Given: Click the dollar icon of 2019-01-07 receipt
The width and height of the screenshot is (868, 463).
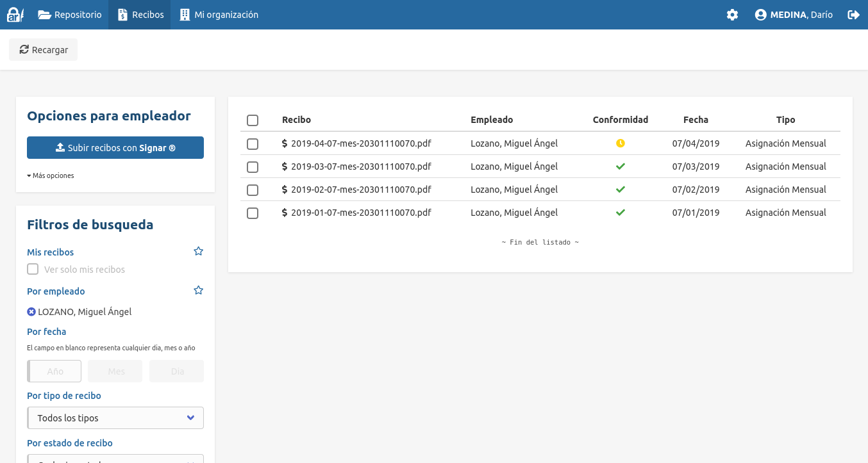Looking at the screenshot, I should (285, 213).
